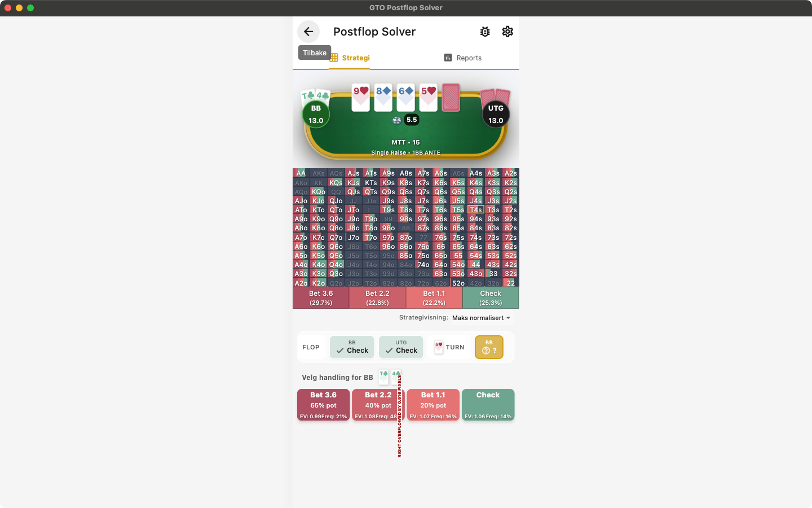
Task: Select the K9s cell in hand grid
Action: pos(389,182)
